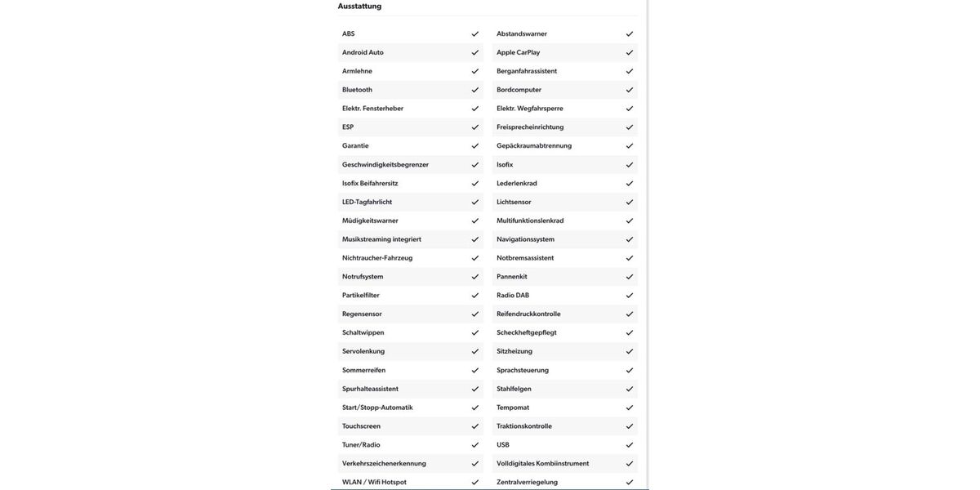The height and width of the screenshot is (490, 980).
Task: Click the checkmark next to ABS
Action: coord(475,33)
